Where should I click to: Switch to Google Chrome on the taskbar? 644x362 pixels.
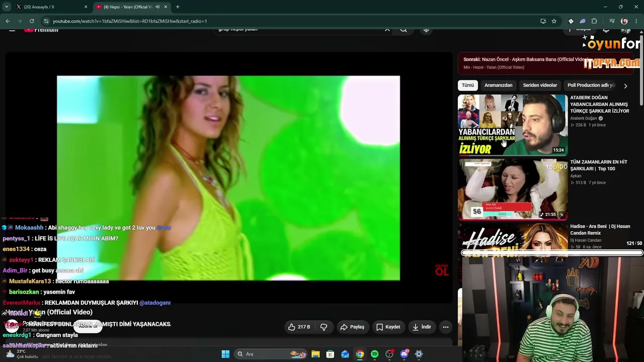tap(360, 354)
